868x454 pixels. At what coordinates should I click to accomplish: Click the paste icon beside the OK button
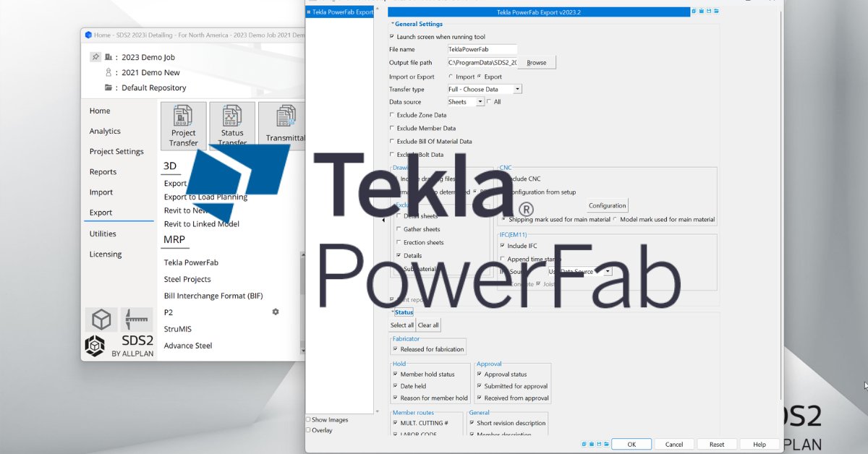592,444
